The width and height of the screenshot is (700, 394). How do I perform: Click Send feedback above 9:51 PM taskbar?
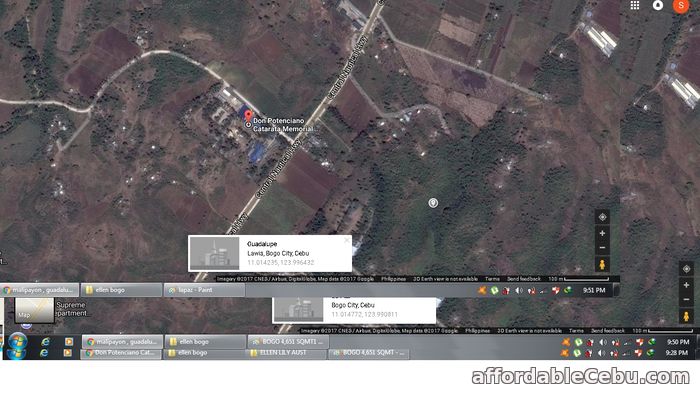[x=524, y=279]
